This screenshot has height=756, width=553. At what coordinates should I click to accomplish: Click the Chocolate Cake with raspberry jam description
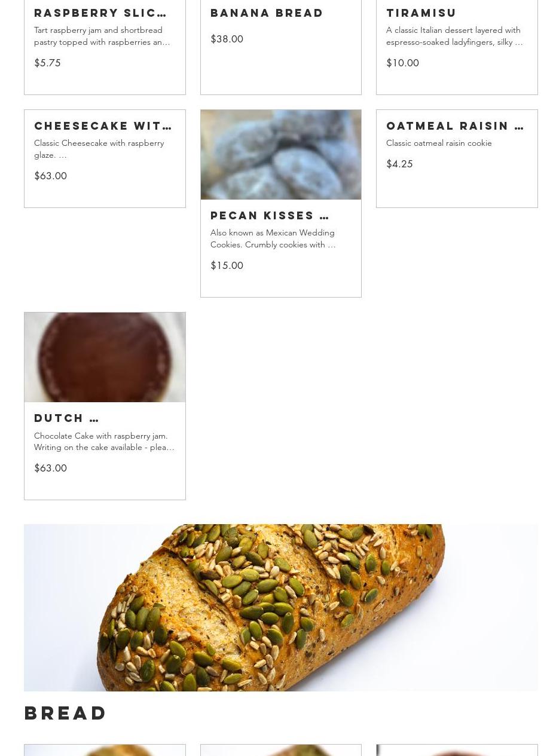point(104,442)
